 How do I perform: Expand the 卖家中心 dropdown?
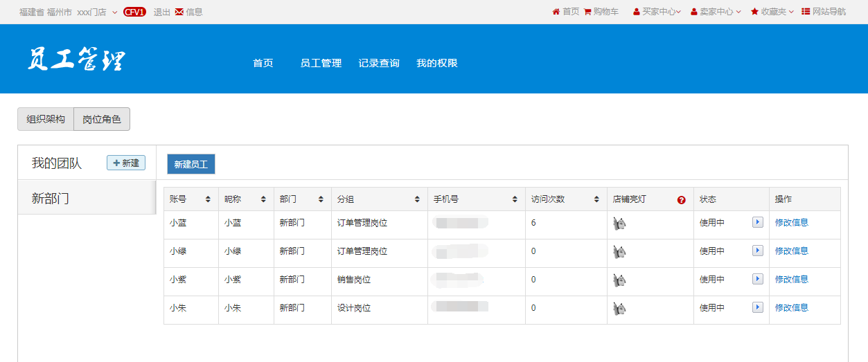[716, 12]
